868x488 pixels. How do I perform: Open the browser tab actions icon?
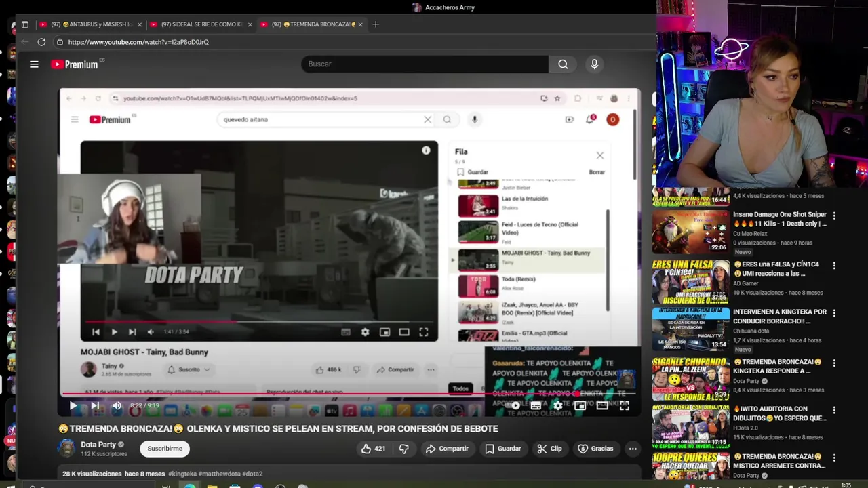(25, 24)
